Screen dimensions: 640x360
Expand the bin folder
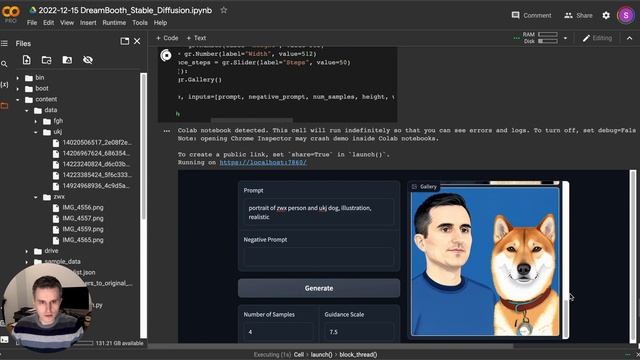18,78
